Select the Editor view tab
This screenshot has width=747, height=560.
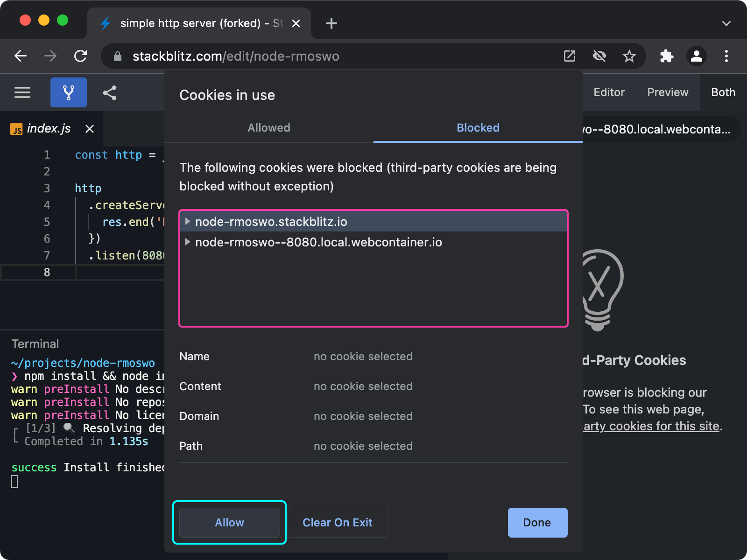point(608,92)
